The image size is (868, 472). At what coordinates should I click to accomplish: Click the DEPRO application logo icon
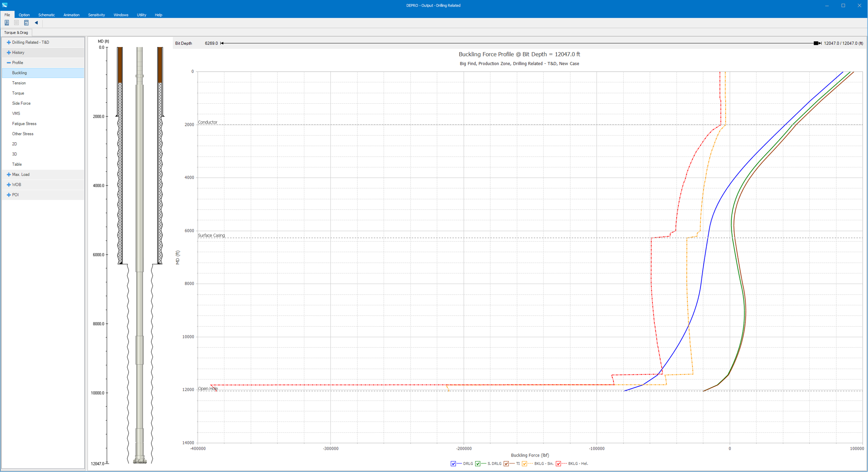tap(5, 5)
